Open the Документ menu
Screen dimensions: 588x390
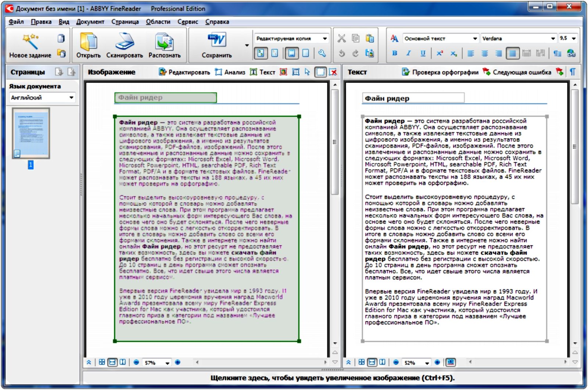tap(90, 22)
